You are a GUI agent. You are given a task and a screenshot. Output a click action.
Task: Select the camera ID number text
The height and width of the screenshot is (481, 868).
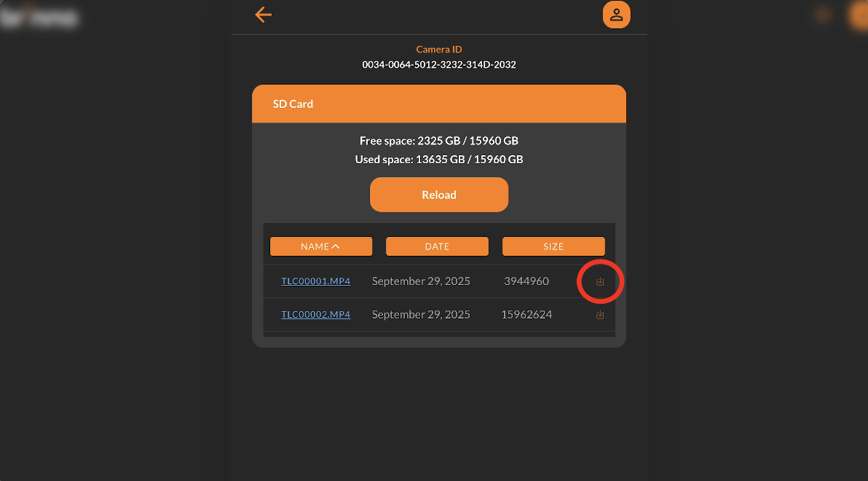tap(439, 65)
